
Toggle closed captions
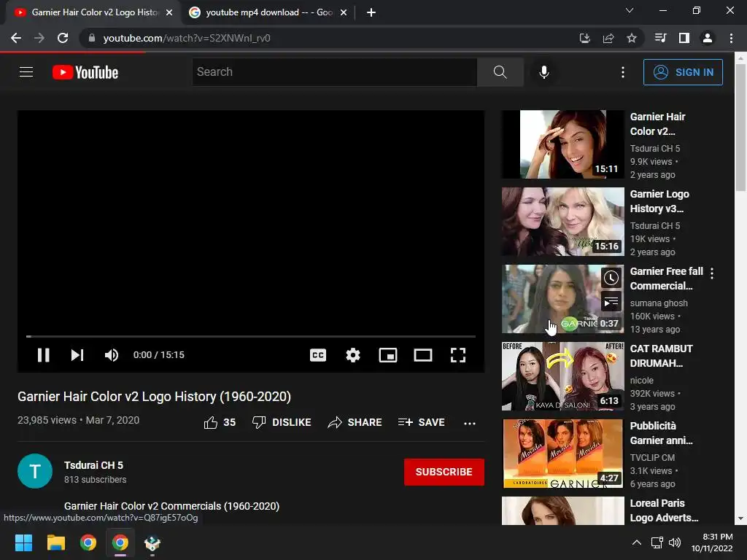click(318, 355)
